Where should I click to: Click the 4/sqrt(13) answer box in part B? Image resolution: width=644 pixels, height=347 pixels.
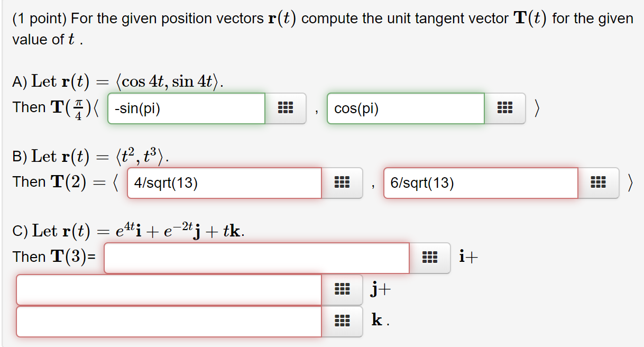(x=223, y=183)
